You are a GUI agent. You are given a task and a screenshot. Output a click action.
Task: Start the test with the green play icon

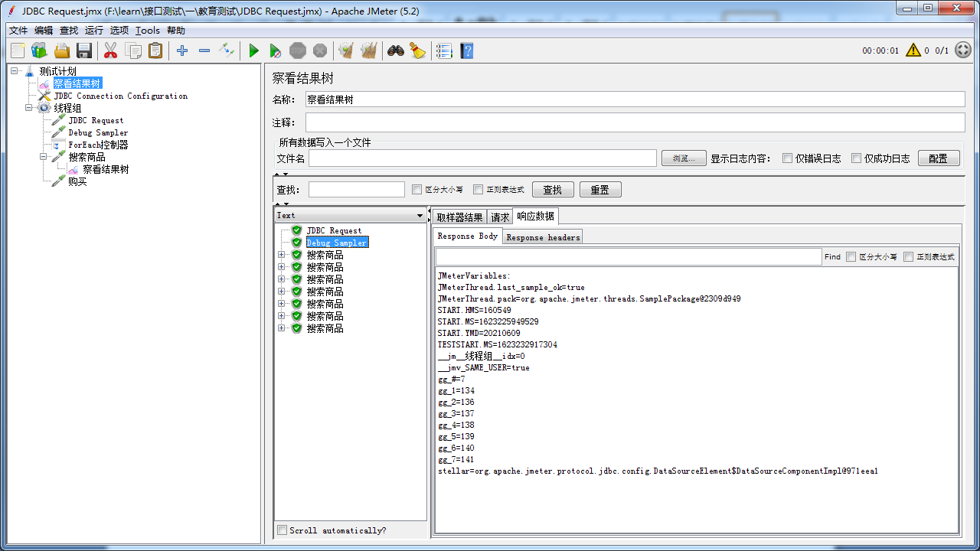tap(253, 51)
